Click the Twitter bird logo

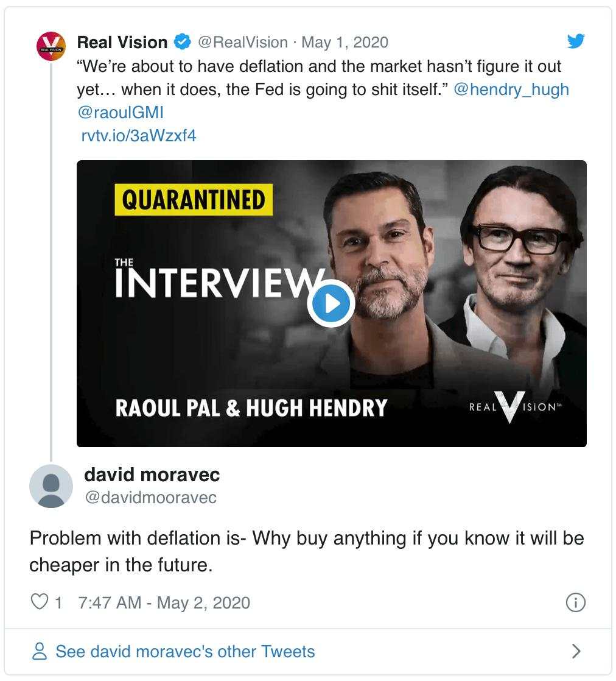(575, 41)
